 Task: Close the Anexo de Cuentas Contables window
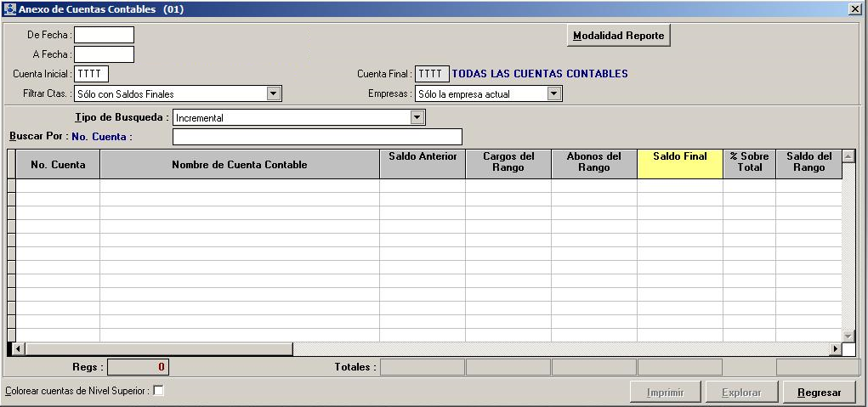click(x=854, y=8)
